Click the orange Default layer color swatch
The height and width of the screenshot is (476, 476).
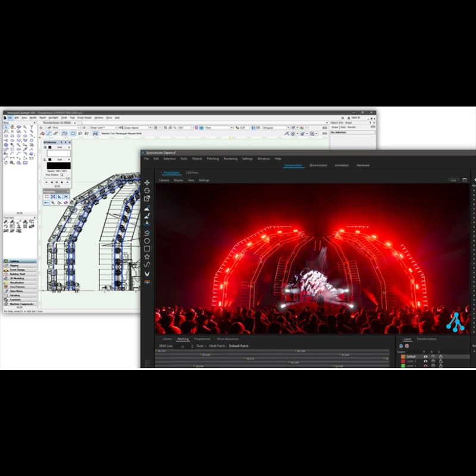(403, 356)
